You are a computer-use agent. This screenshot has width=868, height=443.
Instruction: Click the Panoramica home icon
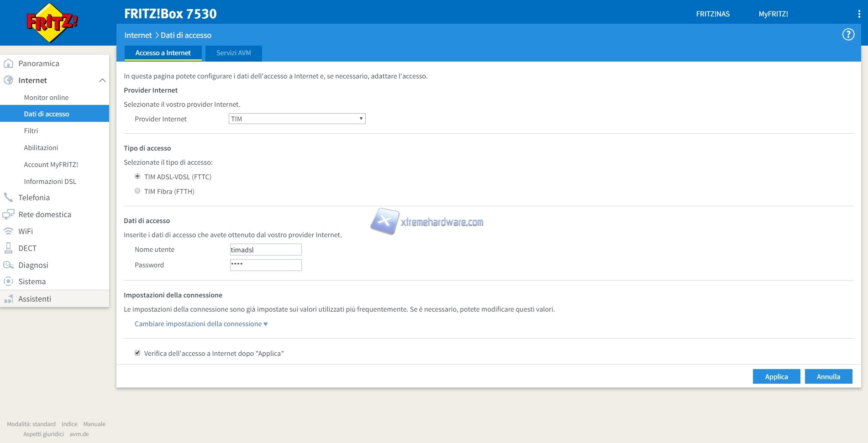click(x=8, y=63)
